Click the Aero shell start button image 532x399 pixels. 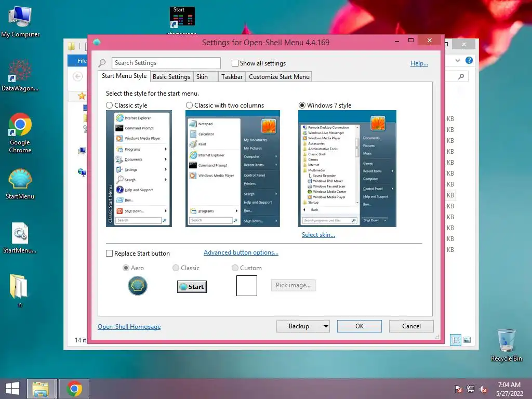click(x=137, y=286)
